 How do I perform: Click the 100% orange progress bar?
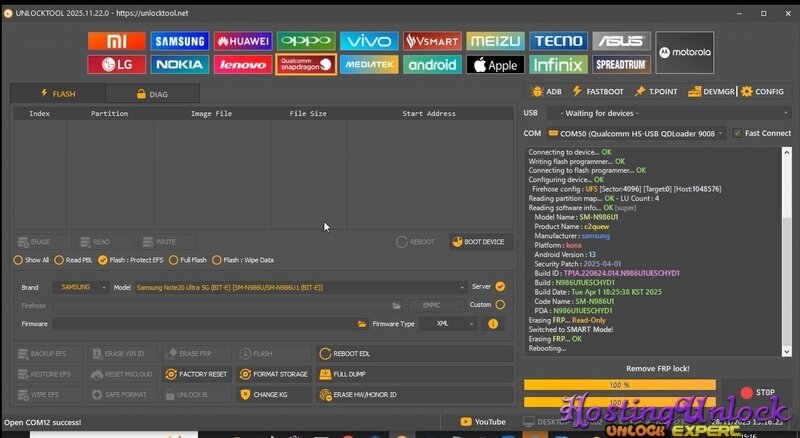point(619,385)
